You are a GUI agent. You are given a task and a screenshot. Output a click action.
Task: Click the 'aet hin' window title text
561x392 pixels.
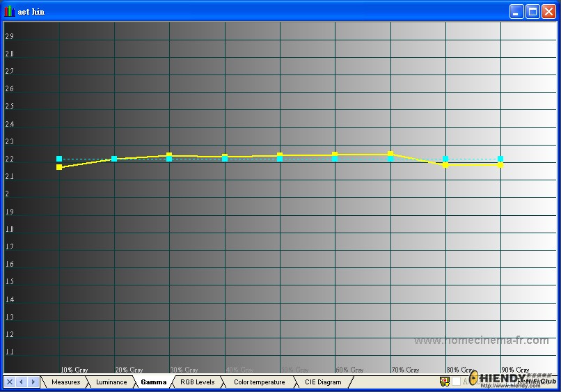pyautogui.click(x=31, y=12)
